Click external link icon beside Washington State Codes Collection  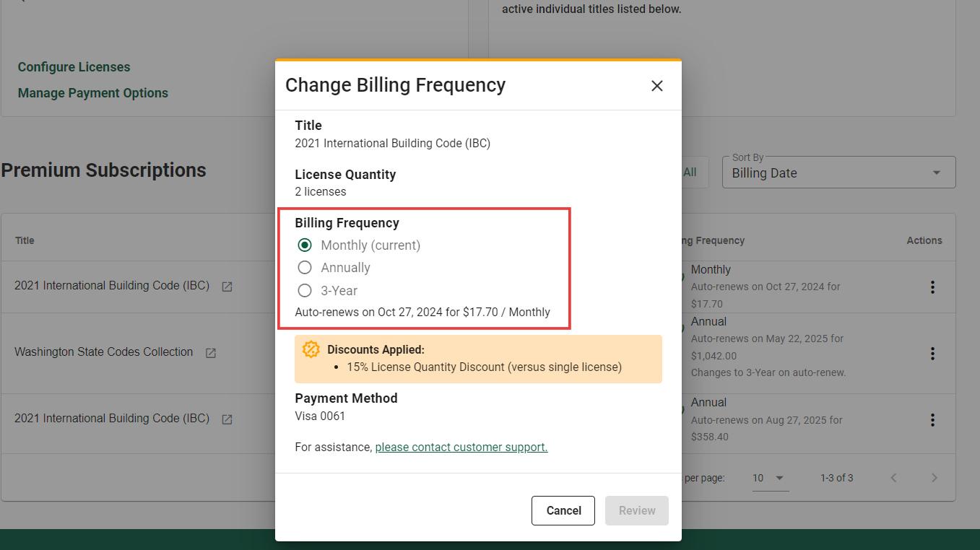pyautogui.click(x=211, y=353)
